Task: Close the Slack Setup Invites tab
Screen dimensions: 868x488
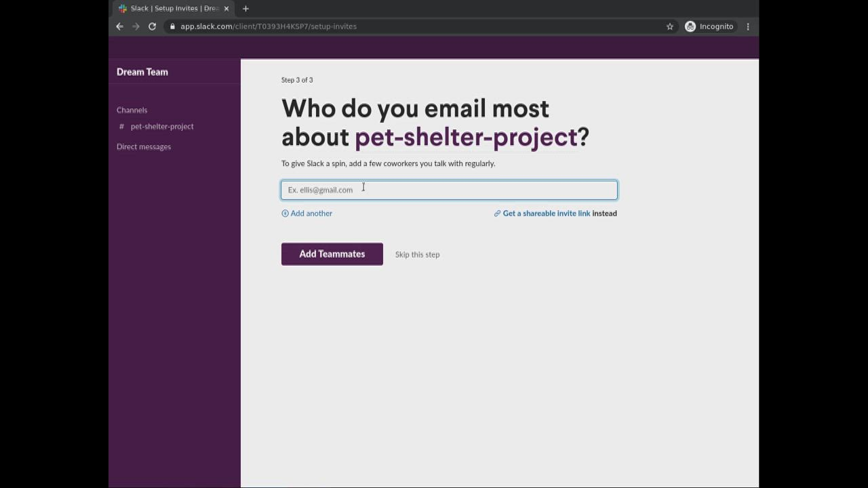Action: (226, 9)
